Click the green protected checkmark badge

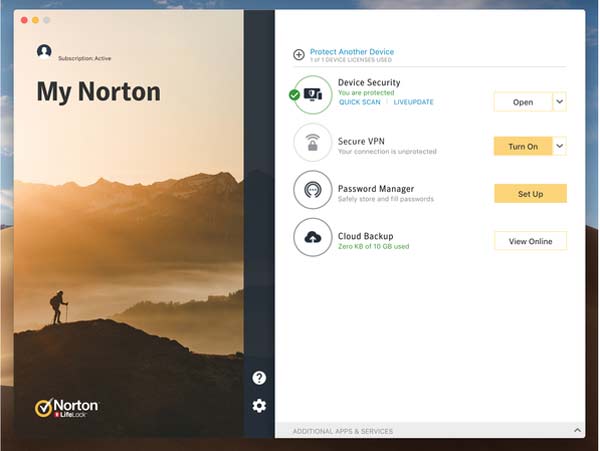(294, 94)
